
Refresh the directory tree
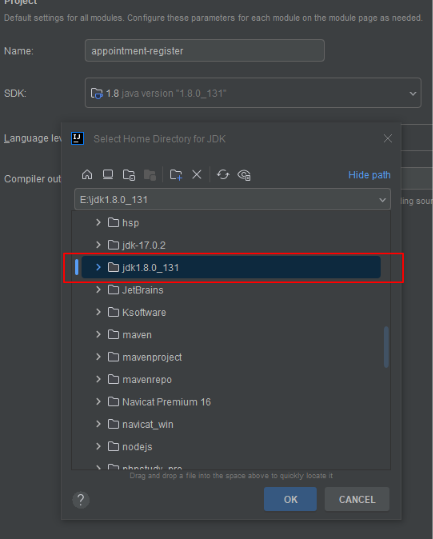point(223,175)
